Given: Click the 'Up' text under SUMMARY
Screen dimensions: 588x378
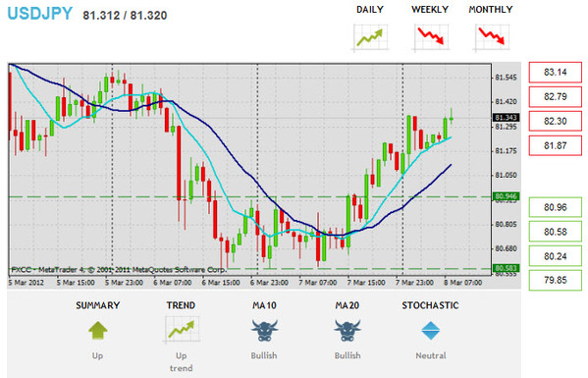Looking at the screenshot, I should coord(97,355).
